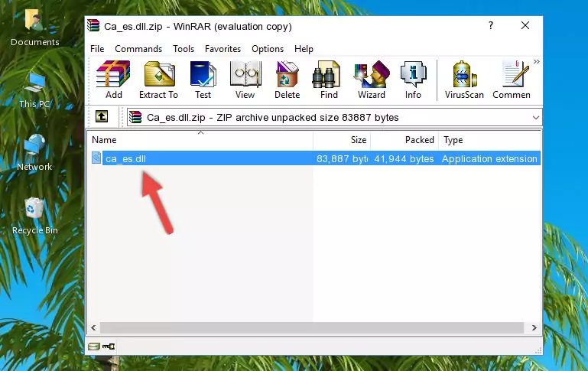Click the 41,944 bytes packed value
Viewport: 588px width, 371px height.
coord(404,158)
